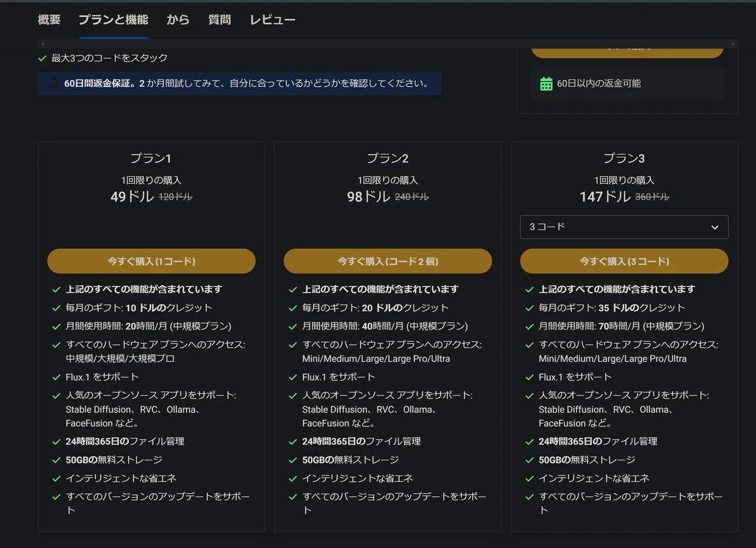Select the 質問 tab

[219, 20]
